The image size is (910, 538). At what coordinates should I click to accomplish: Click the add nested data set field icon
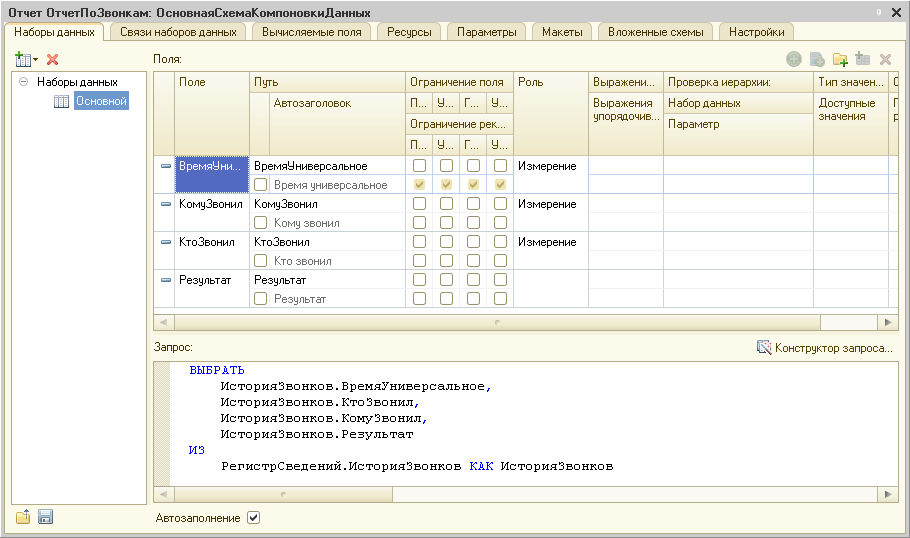point(862,59)
